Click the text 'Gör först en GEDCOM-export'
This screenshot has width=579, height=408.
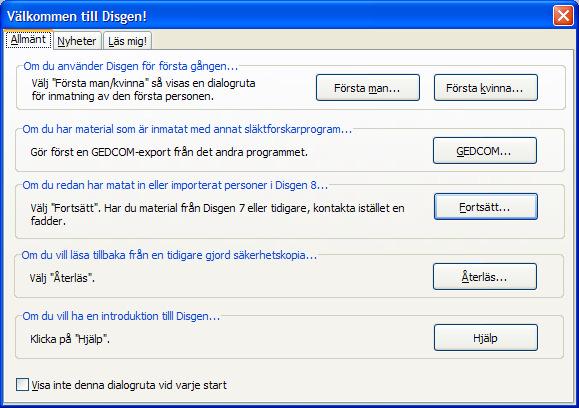click(x=169, y=152)
